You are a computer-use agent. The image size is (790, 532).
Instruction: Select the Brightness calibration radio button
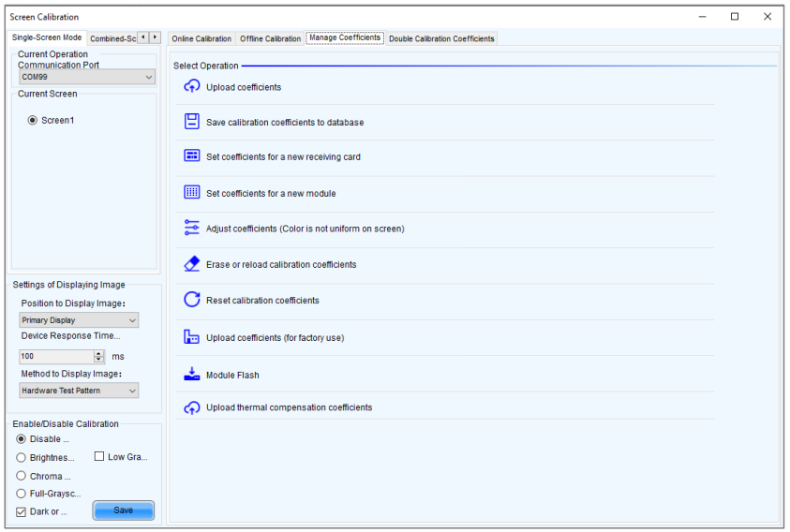22,457
